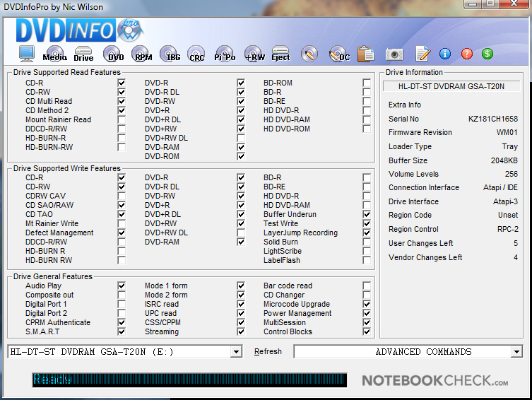Toggle Solid Burn checkbox

coord(367,242)
